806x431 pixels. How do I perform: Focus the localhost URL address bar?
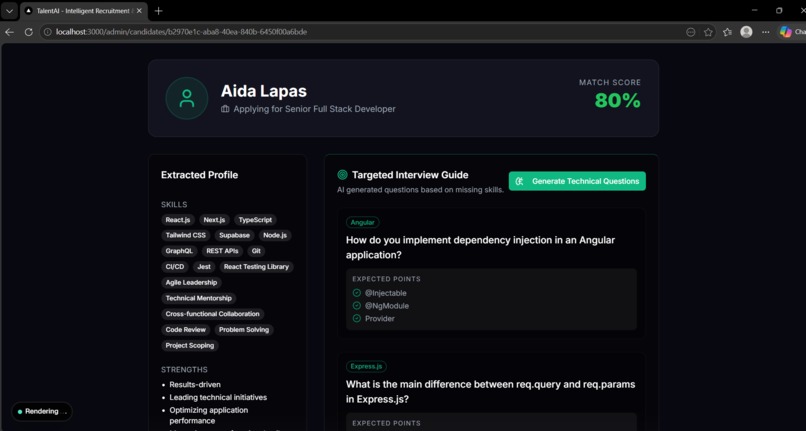click(x=360, y=32)
